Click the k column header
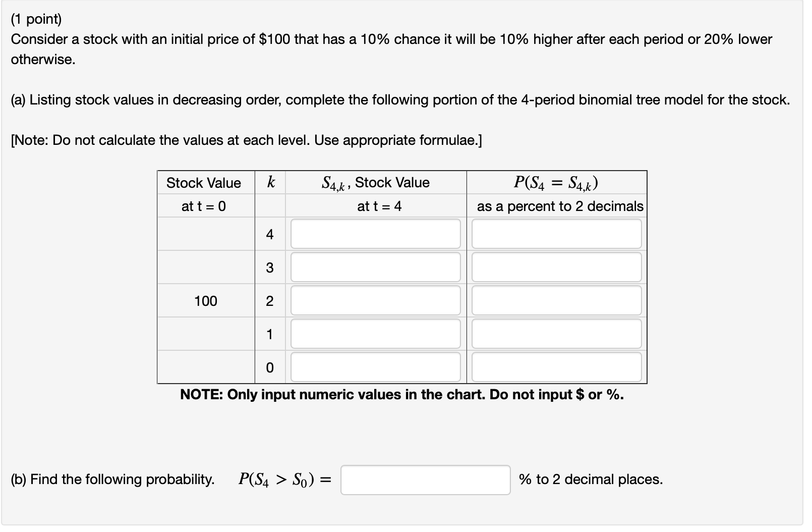The height and width of the screenshot is (532, 812). tap(270, 183)
